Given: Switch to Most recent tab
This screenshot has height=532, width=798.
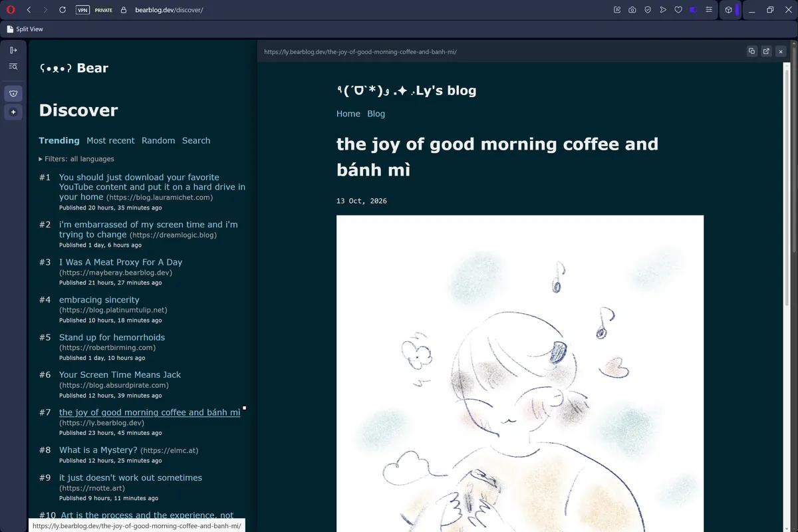Looking at the screenshot, I should [110, 140].
